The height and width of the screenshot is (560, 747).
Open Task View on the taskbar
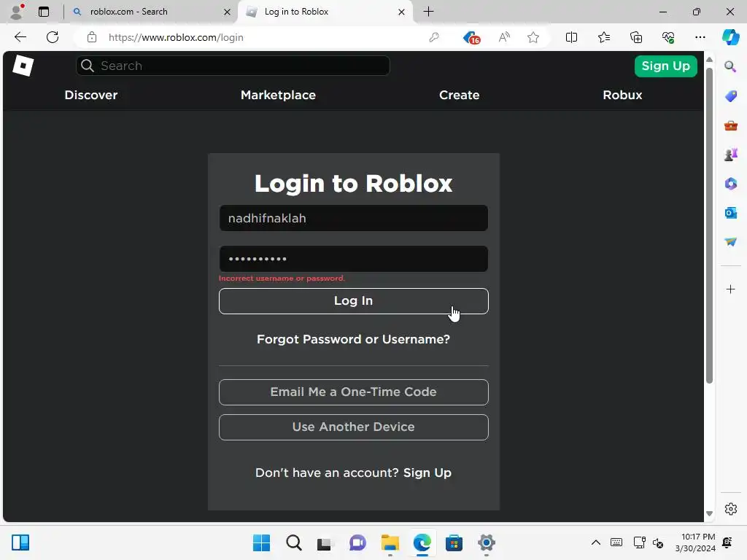[325, 542]
